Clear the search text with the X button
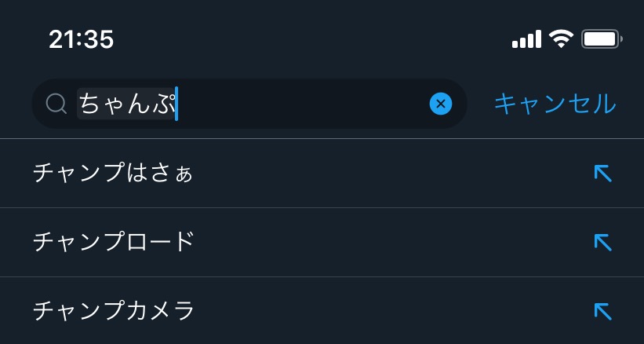The width and height of the screenshot is (644, 344). pos(441,103)
